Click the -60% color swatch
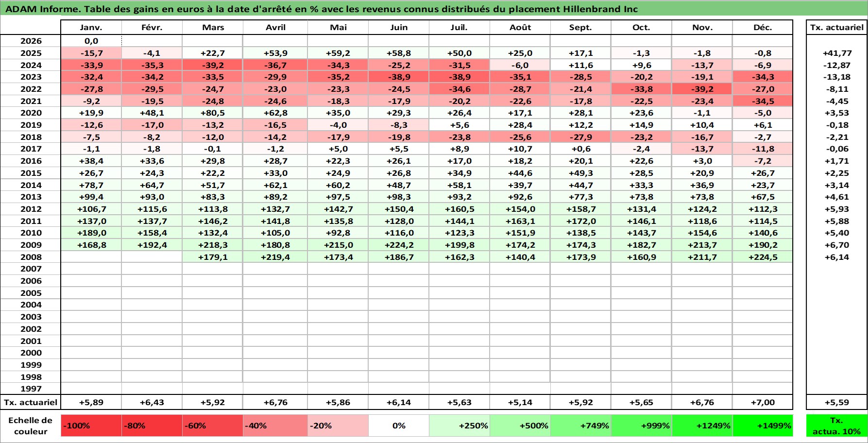Screen dimensions: 868x443 213,426
